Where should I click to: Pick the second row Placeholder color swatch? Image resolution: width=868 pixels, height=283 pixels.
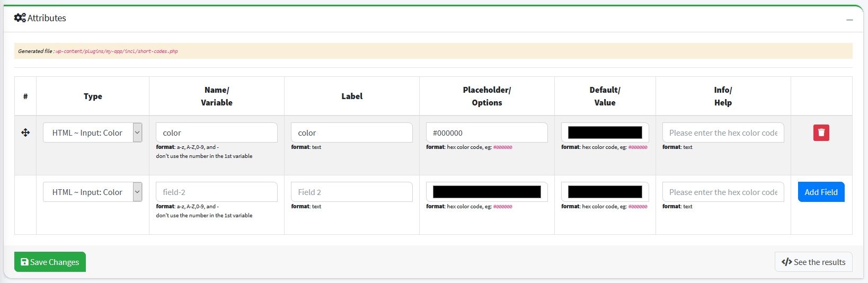(x=486, y=192)
